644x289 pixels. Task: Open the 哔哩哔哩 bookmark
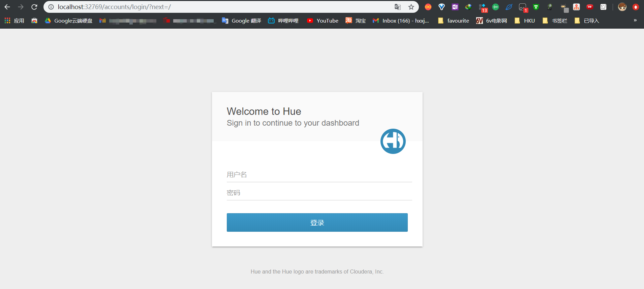(283, 21)
